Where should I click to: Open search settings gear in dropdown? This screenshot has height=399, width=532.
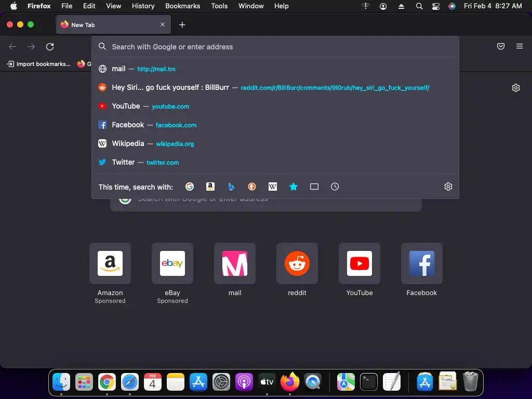(448, 187)
